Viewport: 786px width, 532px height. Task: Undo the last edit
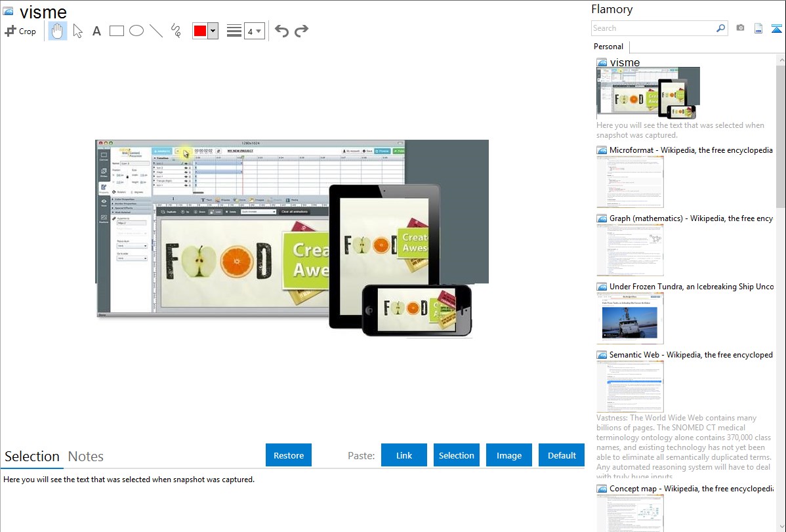281,31
